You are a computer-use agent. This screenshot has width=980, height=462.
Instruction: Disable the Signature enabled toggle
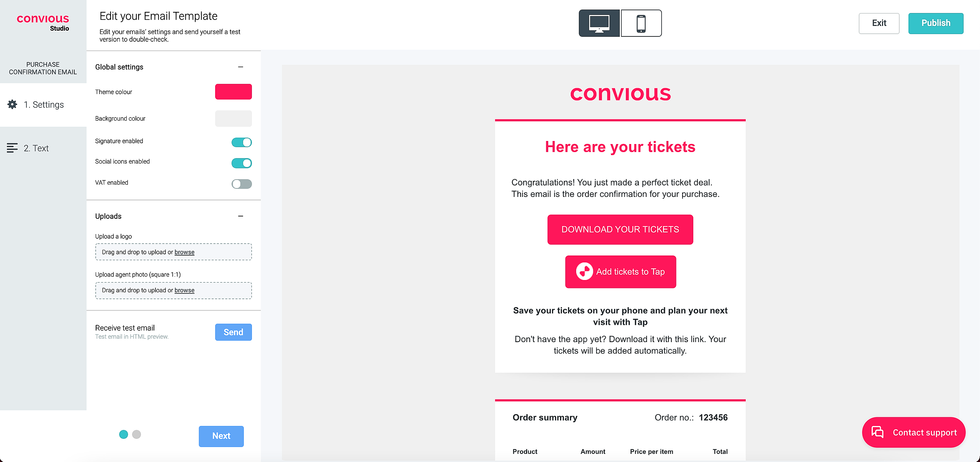(x=242, y=143)
